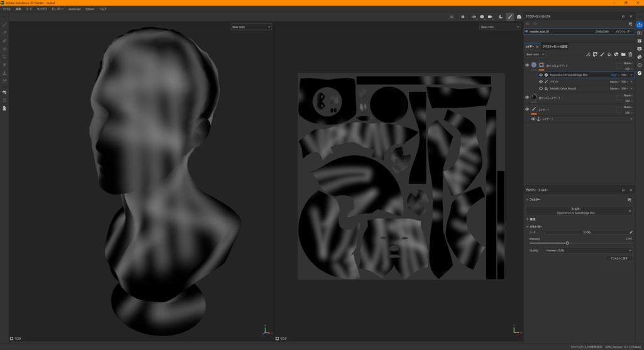
Task: Select the Polygon Fill tool in left toolbar
Action: coord(4,49)
